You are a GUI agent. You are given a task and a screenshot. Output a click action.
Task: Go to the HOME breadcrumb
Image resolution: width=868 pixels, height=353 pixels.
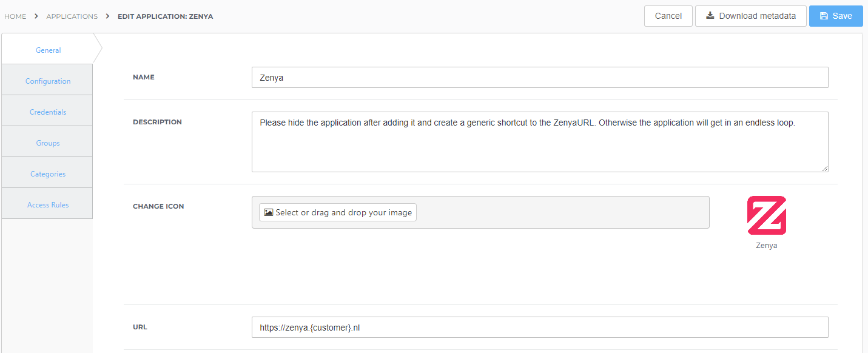pos(15,16)
